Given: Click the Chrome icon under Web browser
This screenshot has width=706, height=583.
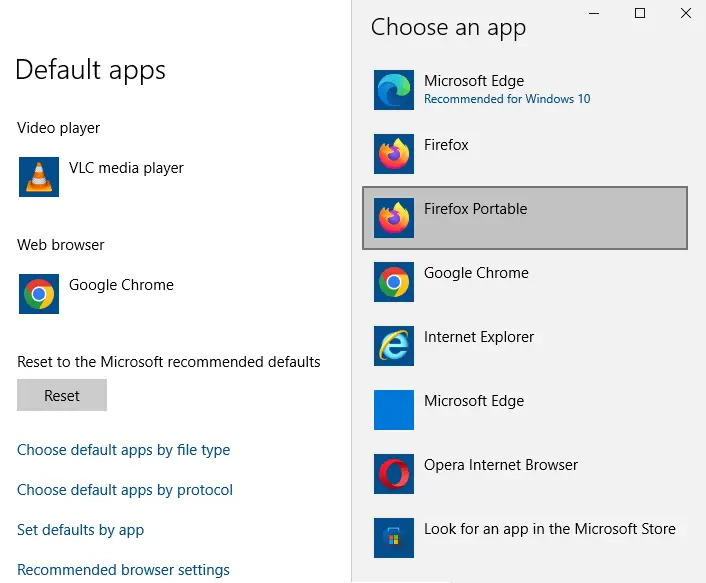Looking at the screenshot, I should pos(39,294).
